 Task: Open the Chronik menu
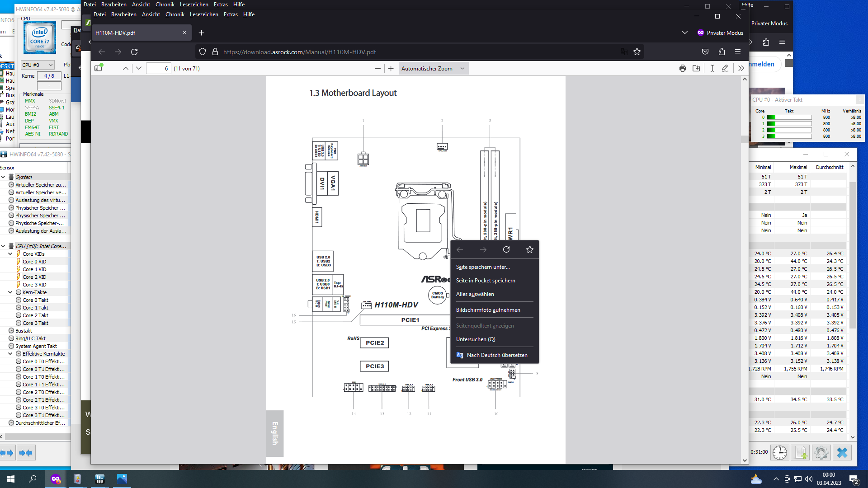[175, 14]
